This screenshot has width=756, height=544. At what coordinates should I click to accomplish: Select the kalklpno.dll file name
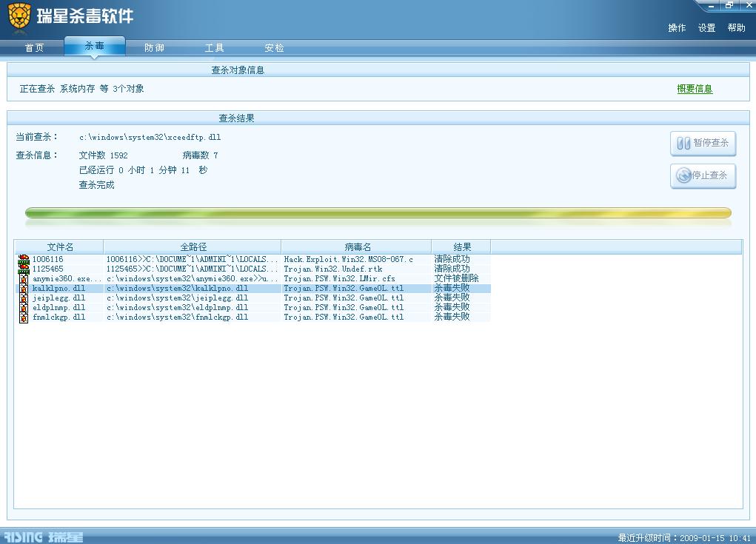58,288
